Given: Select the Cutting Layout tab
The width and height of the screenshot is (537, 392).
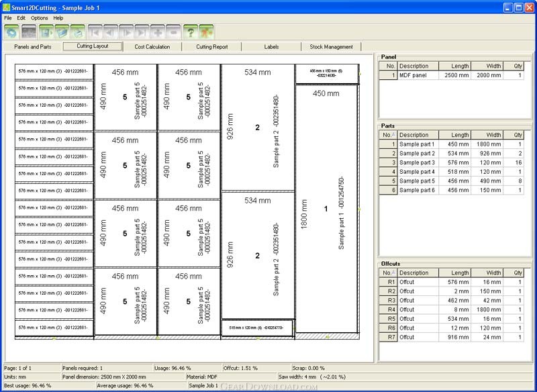Looking at the screenshot, I should click(x=93, y=46).
